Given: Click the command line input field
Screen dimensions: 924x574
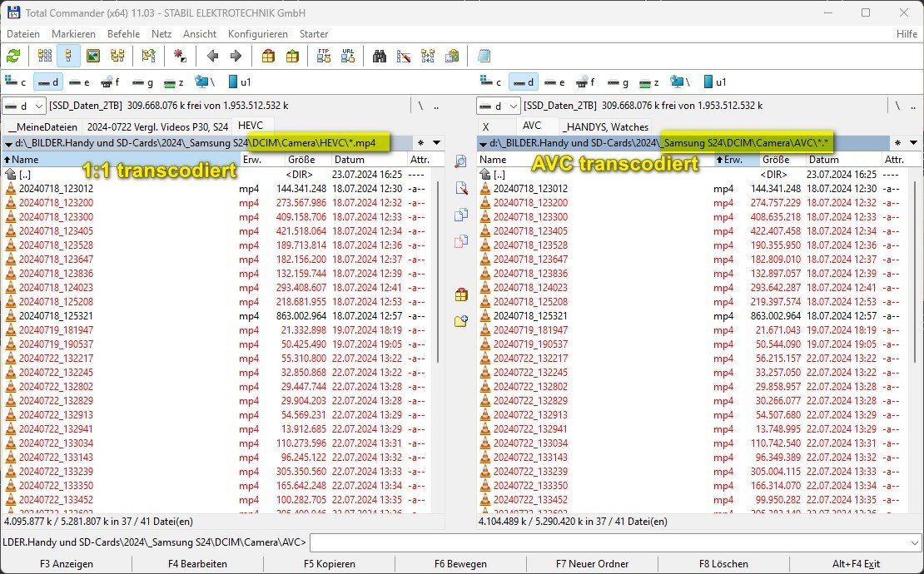Looking at the screenshot, I should click(613, 542).
